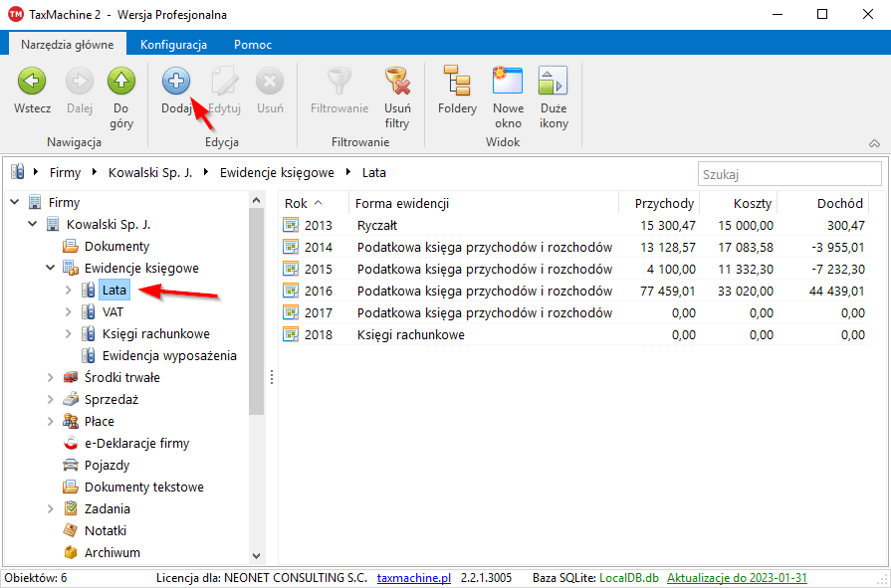Click the Usuń filtry funnel icon

397,82
